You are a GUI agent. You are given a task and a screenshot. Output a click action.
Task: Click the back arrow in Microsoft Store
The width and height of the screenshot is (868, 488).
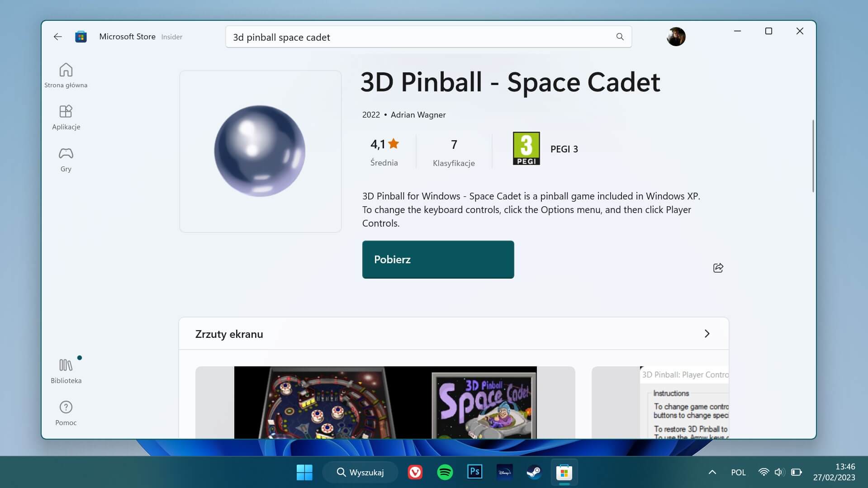point(57,37)
